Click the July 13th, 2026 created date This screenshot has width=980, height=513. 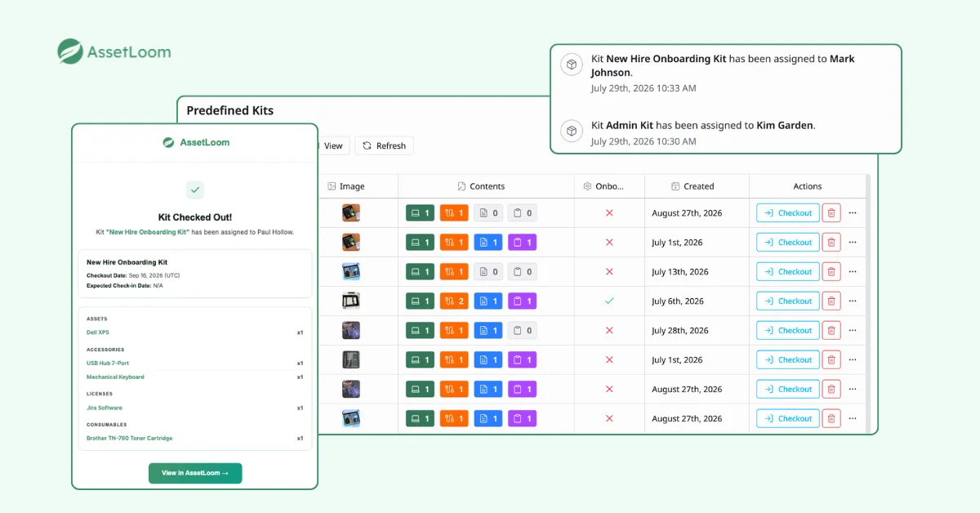click(680, 271)
